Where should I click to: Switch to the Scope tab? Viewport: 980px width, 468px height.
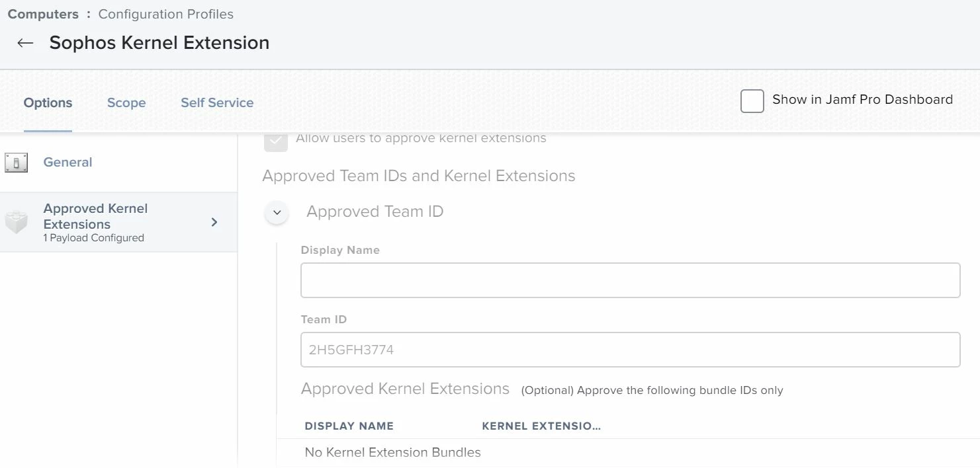tap(126, 103)
